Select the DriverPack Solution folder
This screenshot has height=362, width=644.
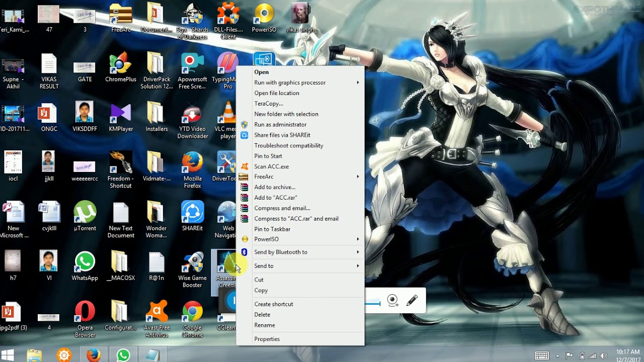coord(156,71)
